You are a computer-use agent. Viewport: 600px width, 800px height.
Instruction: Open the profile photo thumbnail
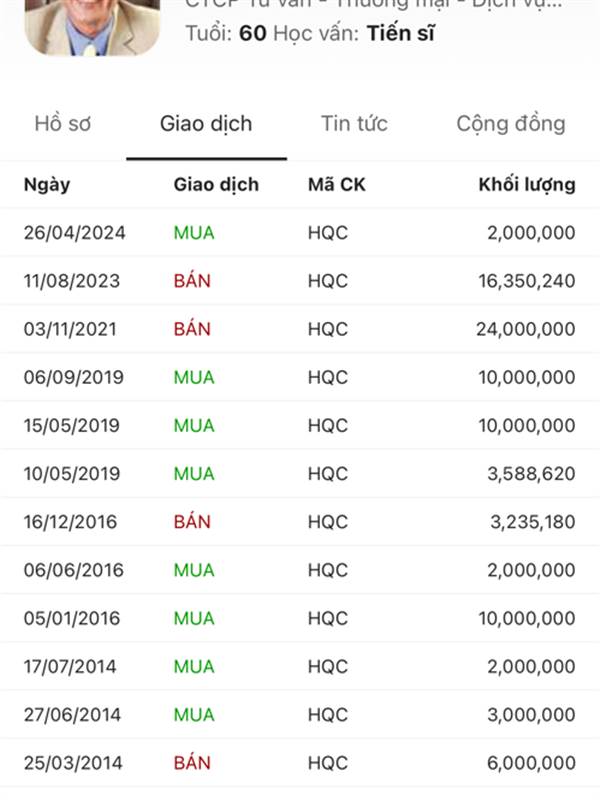pos(92,27)
